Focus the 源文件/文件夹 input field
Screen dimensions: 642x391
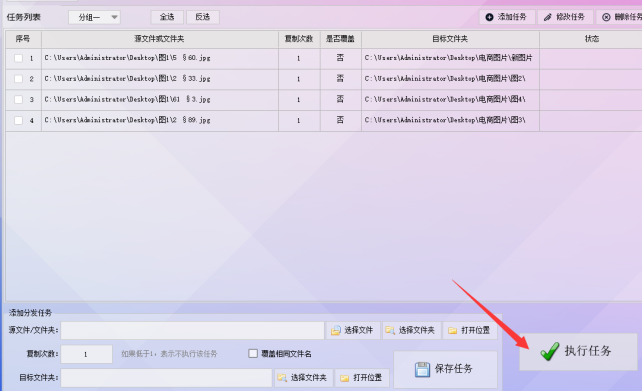192,330
